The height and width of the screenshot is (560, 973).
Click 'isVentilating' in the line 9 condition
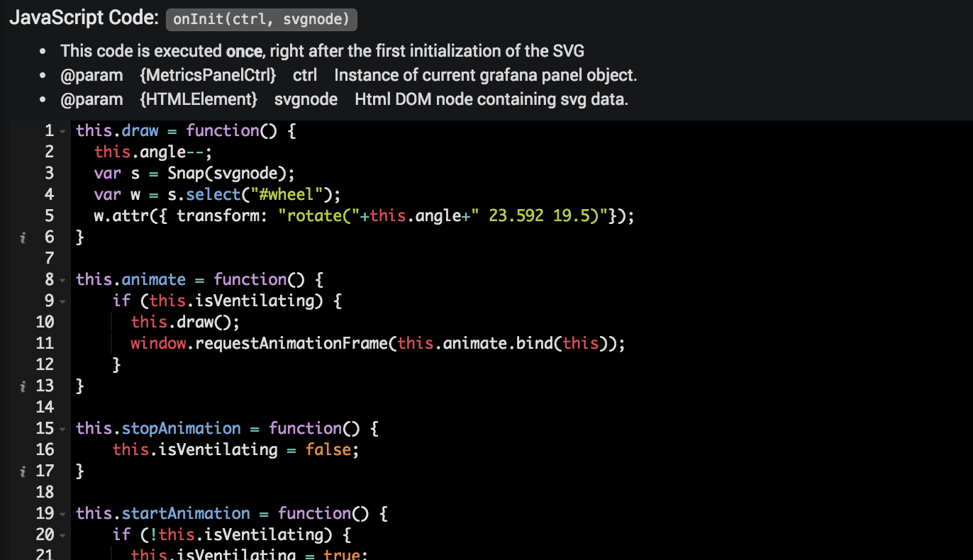255,301
